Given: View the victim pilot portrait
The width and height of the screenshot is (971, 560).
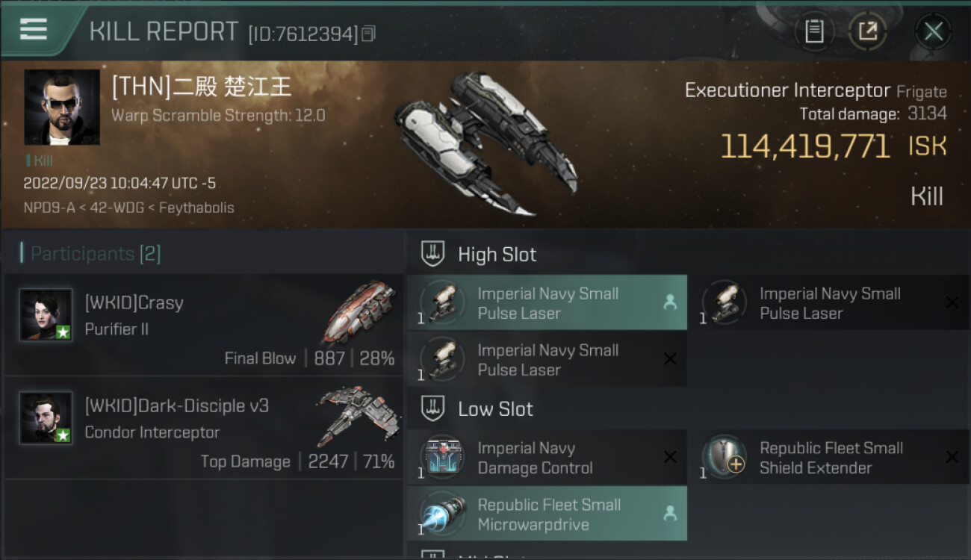Looking at the screenshot, I should [62, 107].
